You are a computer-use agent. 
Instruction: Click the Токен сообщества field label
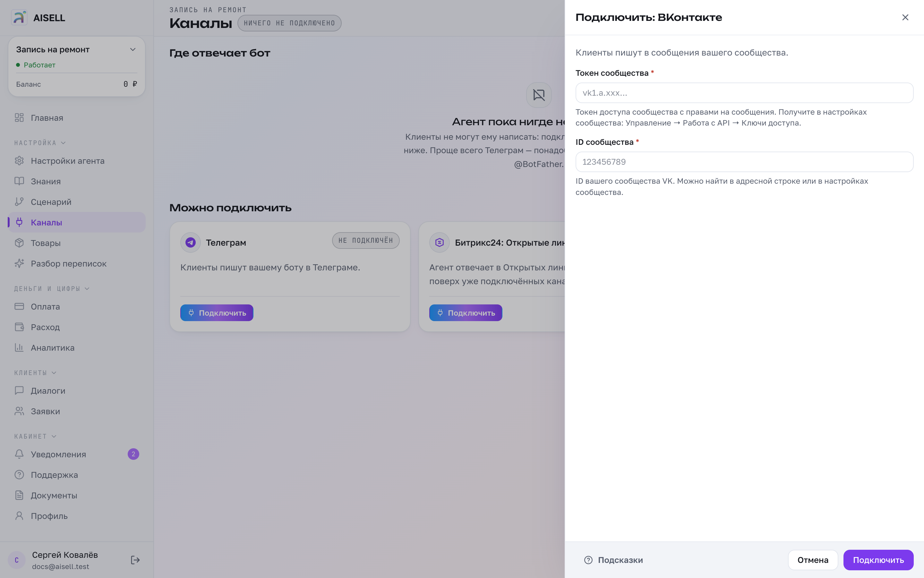[x=612, y=73]
